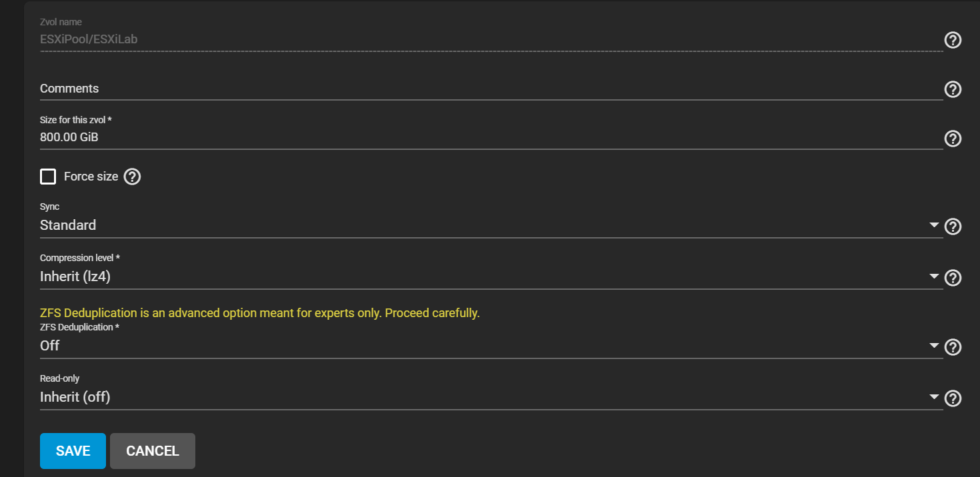Show help for Compression level
This screenshot has width=980, height=477.
[x=953, y=278]
